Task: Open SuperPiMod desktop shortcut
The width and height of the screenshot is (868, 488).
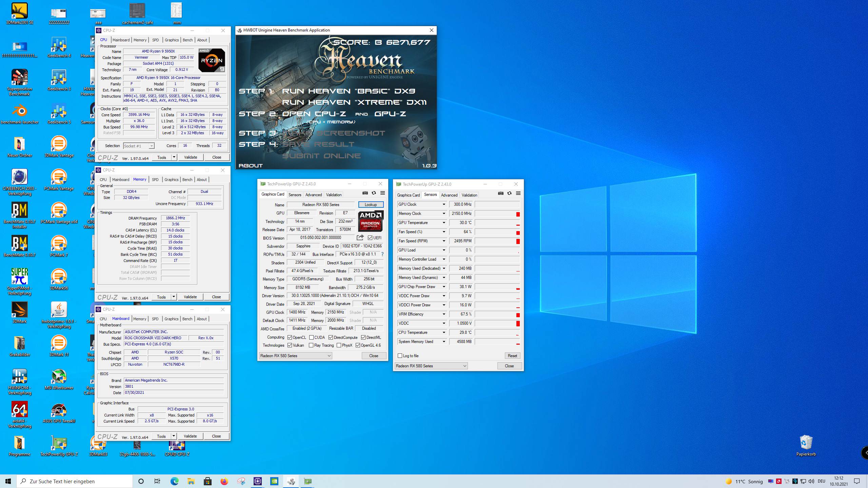Action: pos(19,281)
